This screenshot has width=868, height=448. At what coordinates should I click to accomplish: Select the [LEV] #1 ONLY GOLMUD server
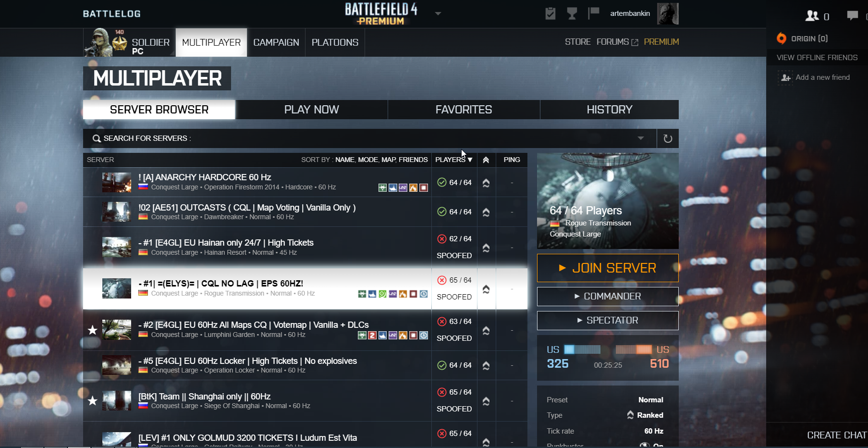point(305,435)
